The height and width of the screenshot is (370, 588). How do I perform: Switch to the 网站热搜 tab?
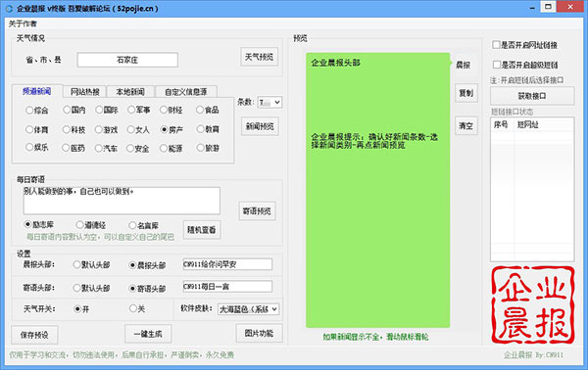tap(85, 92)
